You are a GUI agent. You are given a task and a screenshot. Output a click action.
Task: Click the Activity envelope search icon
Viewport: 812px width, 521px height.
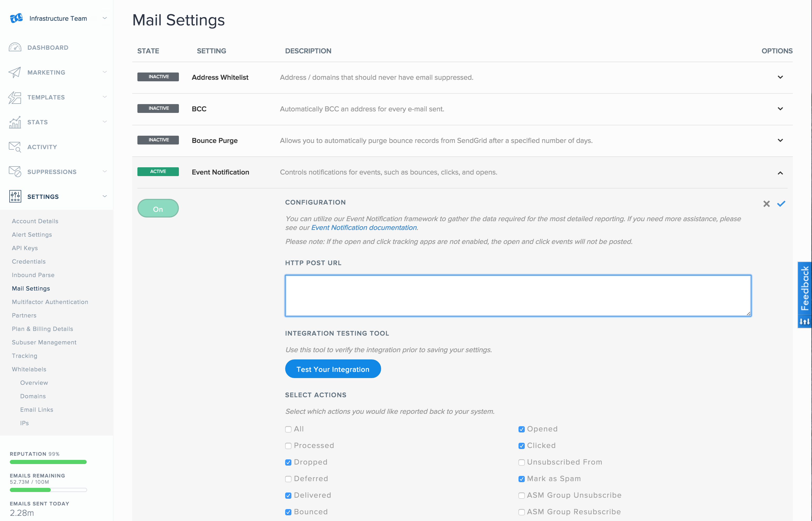pos(15,147)
